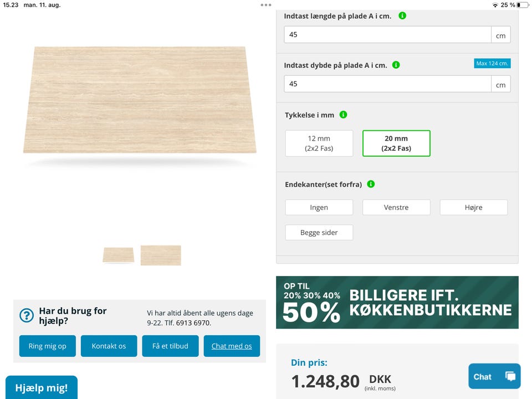This screenshot has width=532, height=399.
Task: Open the Endekanter info icon
Action: point(371,184)
